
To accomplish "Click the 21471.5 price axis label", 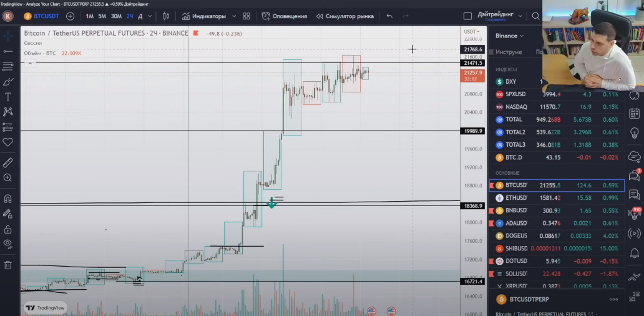I will (473, 63).
